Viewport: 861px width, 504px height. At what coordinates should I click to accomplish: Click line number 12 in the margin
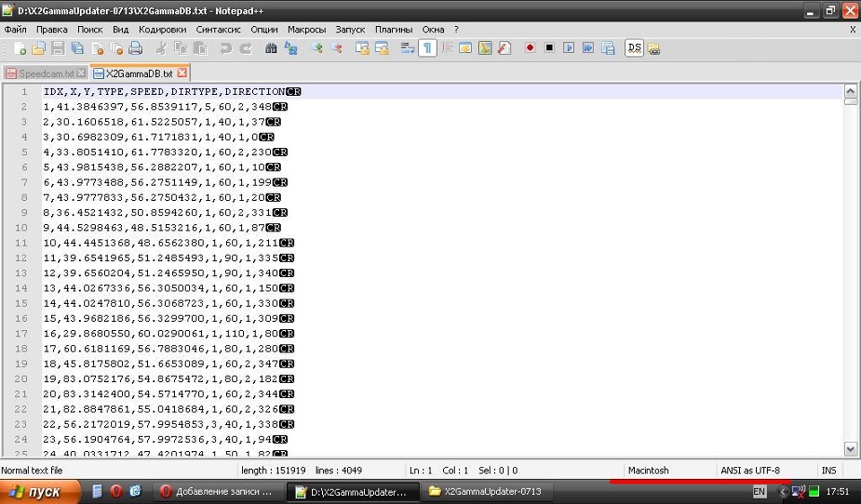(x=21, y=258)
